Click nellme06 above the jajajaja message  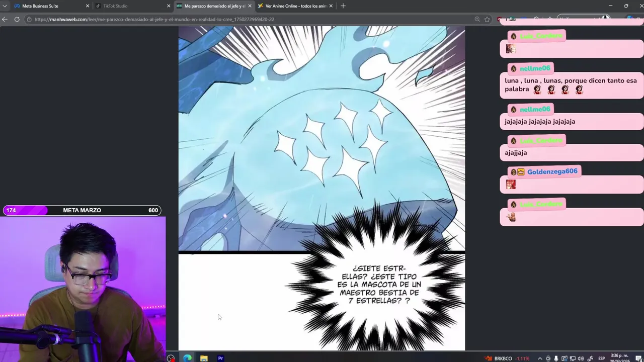coord(535,109)
